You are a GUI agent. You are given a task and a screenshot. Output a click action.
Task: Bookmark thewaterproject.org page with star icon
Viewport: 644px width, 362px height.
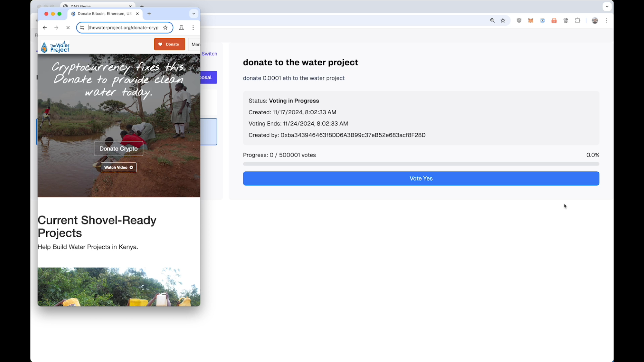click(165, 27)
